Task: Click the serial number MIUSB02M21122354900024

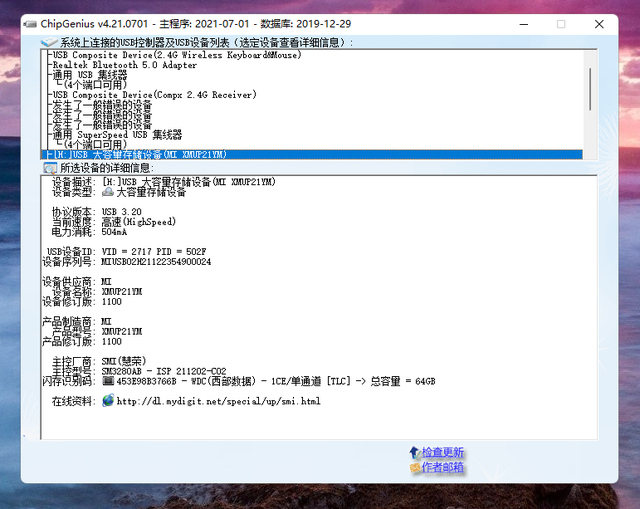Action: tap(156, 262)
